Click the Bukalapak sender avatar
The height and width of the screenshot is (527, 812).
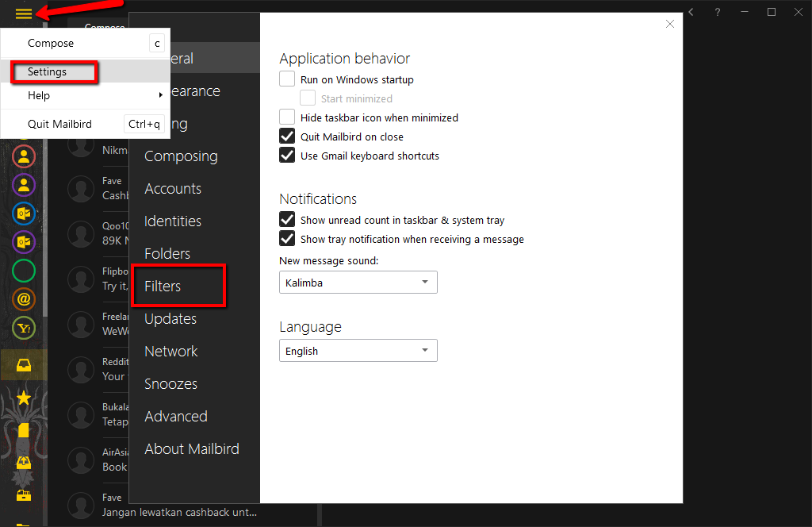(81, 414)
